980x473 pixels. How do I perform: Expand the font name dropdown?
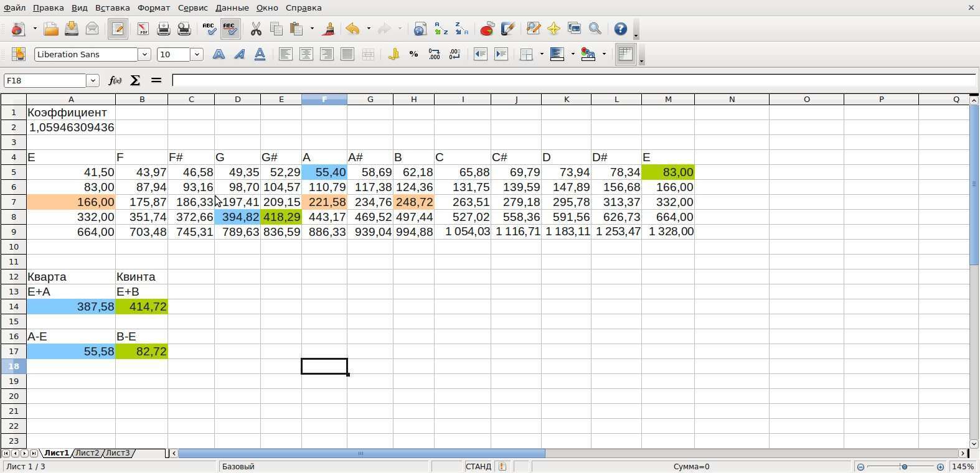pyautogui.click(x=144, y=55)
